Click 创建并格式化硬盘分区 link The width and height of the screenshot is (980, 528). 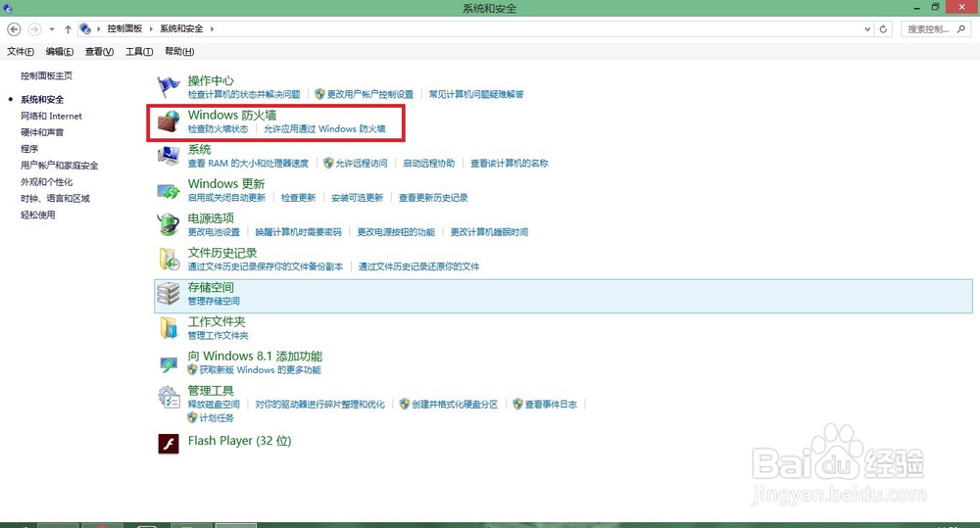click(x=455, y=405)
